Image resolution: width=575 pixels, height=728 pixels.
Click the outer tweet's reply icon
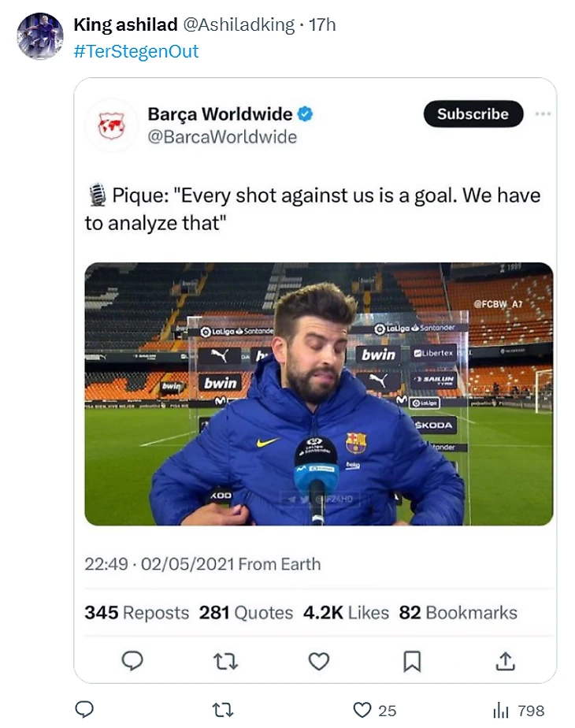(84, 709)
